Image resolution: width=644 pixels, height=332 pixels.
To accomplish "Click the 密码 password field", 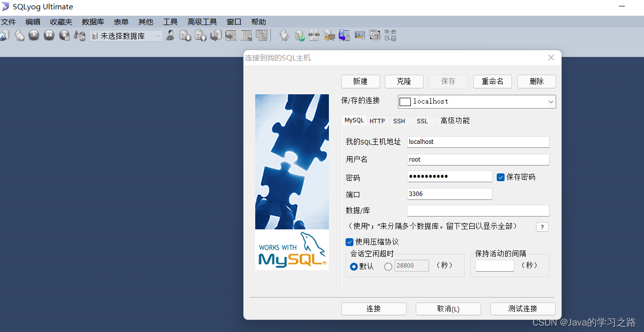I will [x=450, y=176].
